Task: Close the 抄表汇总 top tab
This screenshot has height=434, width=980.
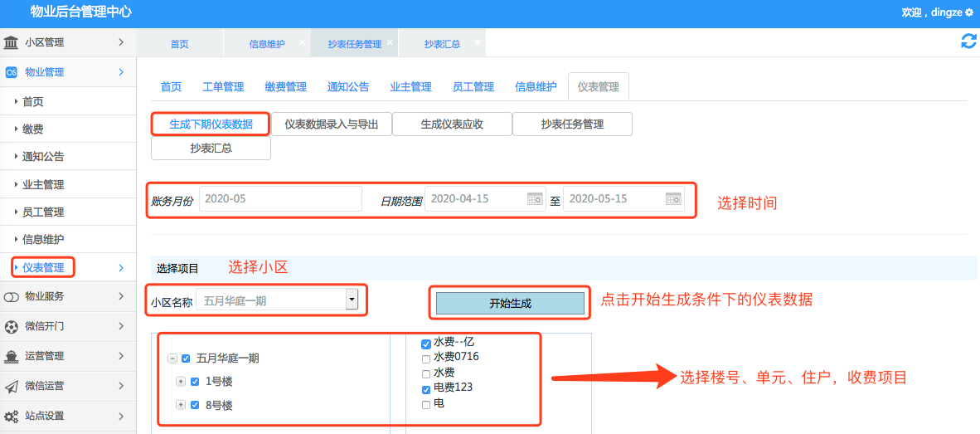Action: click(477, 42)
